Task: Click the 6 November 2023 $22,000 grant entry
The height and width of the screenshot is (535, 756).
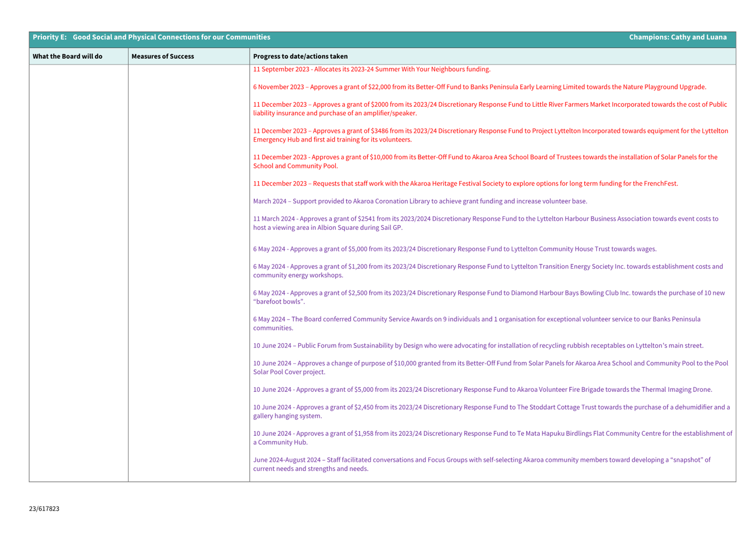Action: pos(479,87)
